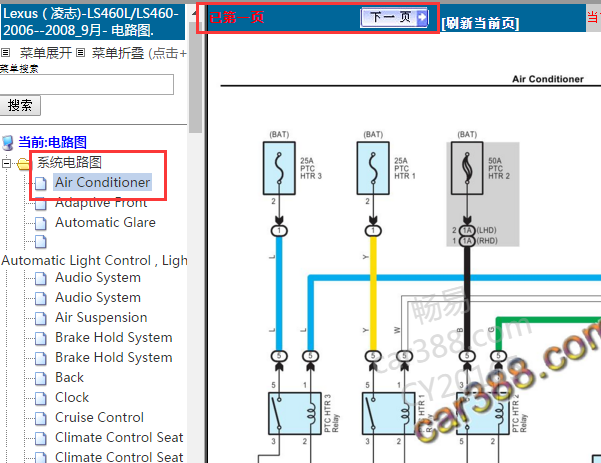Image resolution: width=601 pixels, height=463 pixels.
Task: Click the 系统电路图 folder icon
Action: pyautogui.click(x=23, y=164)
